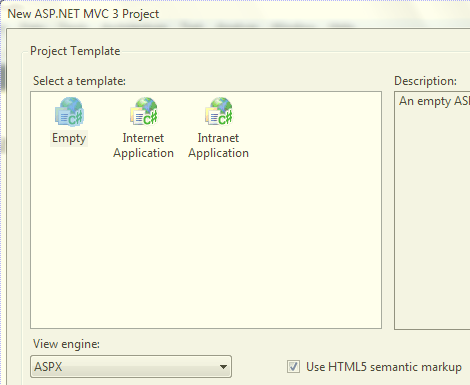Select the Internet Application template icon

tap(144, 112)
